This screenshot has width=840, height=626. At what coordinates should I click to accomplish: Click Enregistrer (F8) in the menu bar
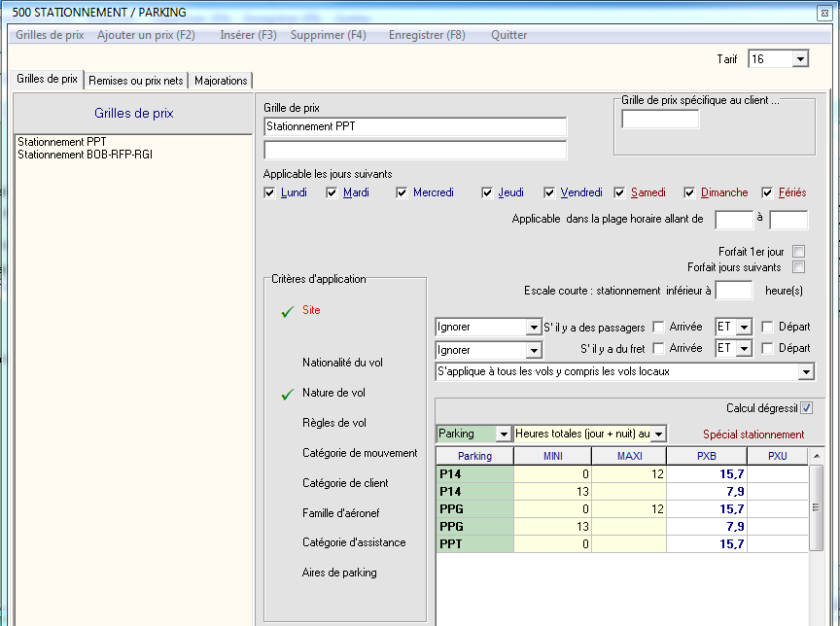click(x=427, y=35)
